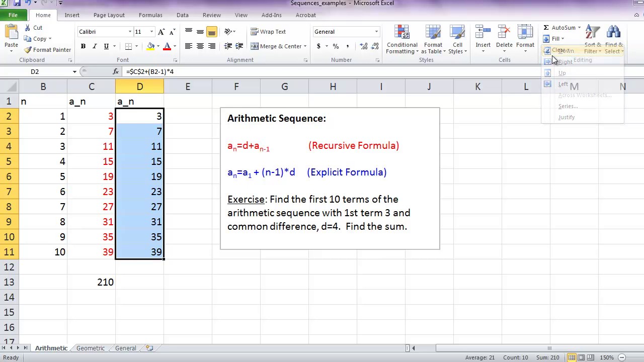
Task: Apply Percent Style number format
Action: tap(336, 46)
